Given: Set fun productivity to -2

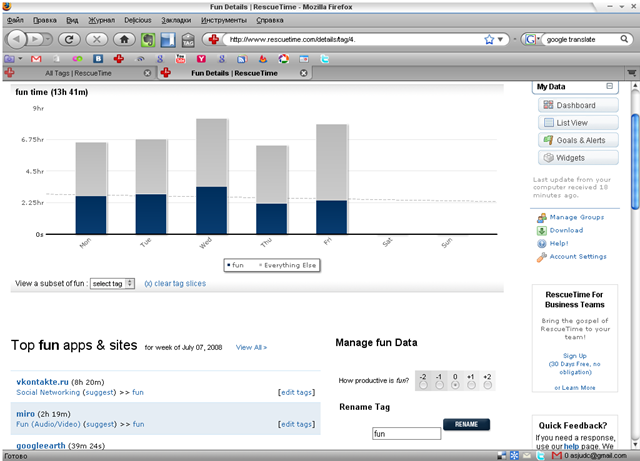Looking at the screenshot, I should click(x=423, y=385).
